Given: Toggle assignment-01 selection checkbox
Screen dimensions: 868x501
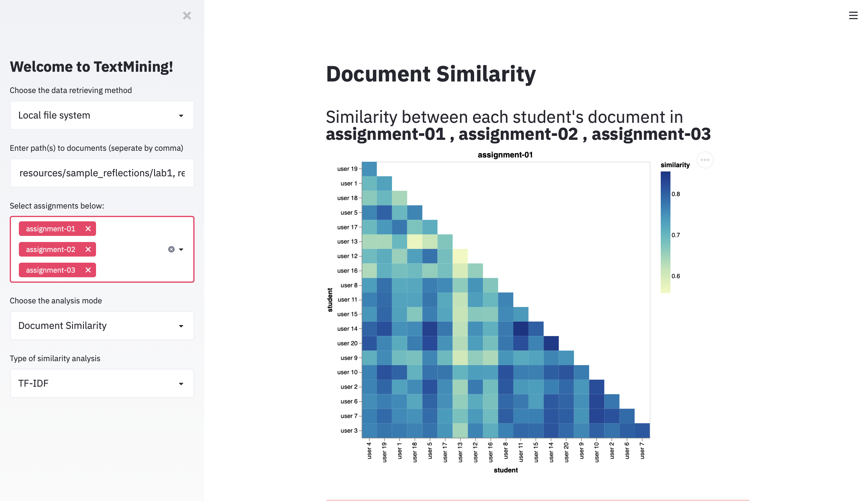Looking at the screenshot, I should pos(88,228).
